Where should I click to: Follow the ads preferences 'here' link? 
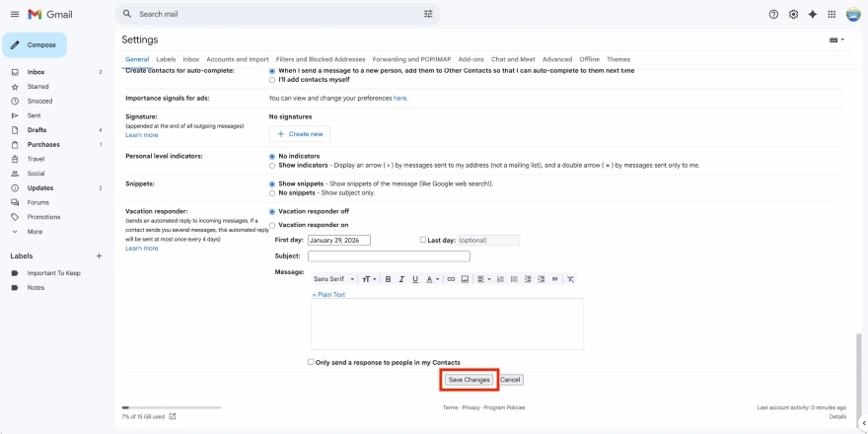click(400, 98)
